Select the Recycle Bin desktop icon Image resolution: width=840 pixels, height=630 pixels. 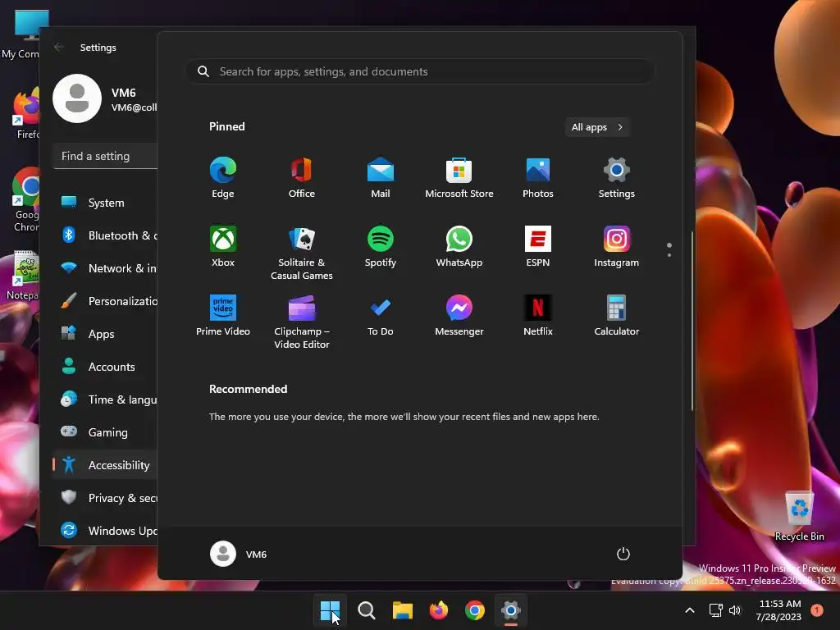tap(799, 516)
